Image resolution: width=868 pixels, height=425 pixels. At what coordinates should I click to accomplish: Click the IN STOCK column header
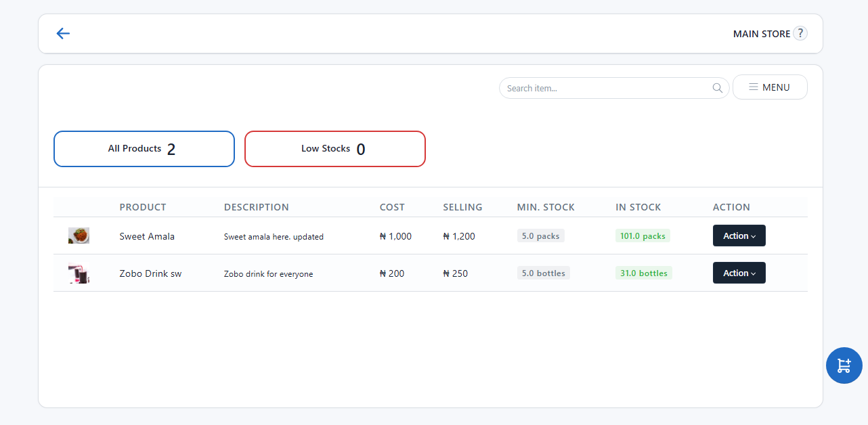pos(638,207)
